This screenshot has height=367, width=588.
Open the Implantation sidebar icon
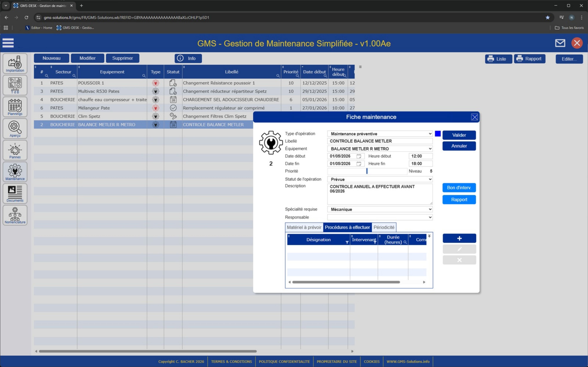click(x=15, y=64)
